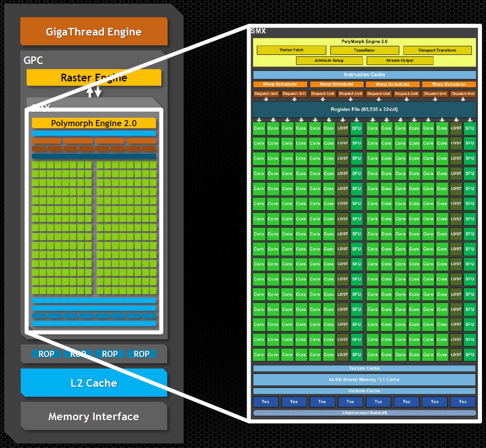Click the blue L2 Cache bar
This screenshot has width=486, height=448.
tap(94, 383)
